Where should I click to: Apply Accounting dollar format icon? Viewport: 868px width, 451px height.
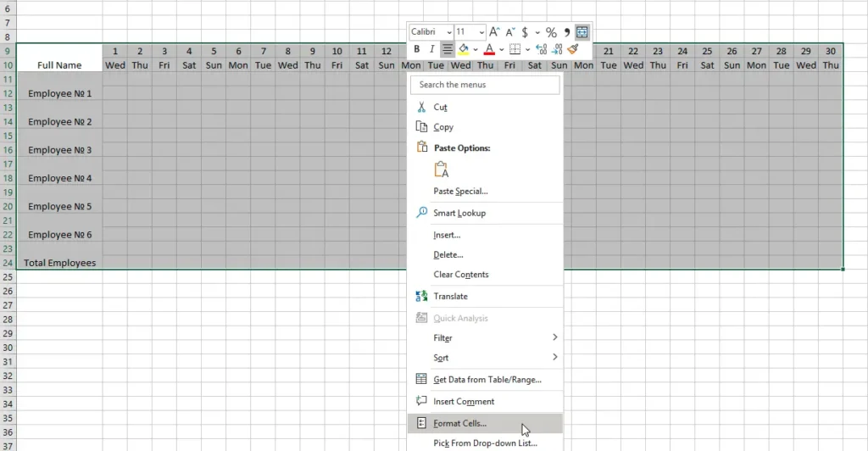click(x=525, y=32)
